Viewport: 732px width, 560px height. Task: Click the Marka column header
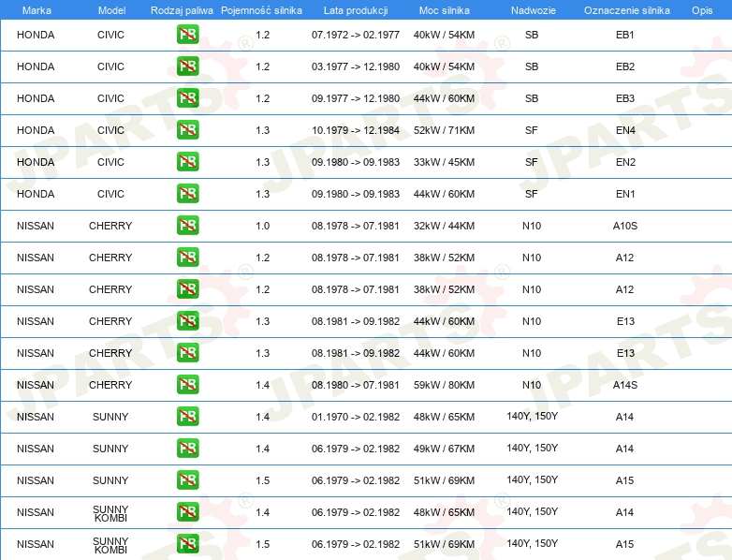[37, 10]
